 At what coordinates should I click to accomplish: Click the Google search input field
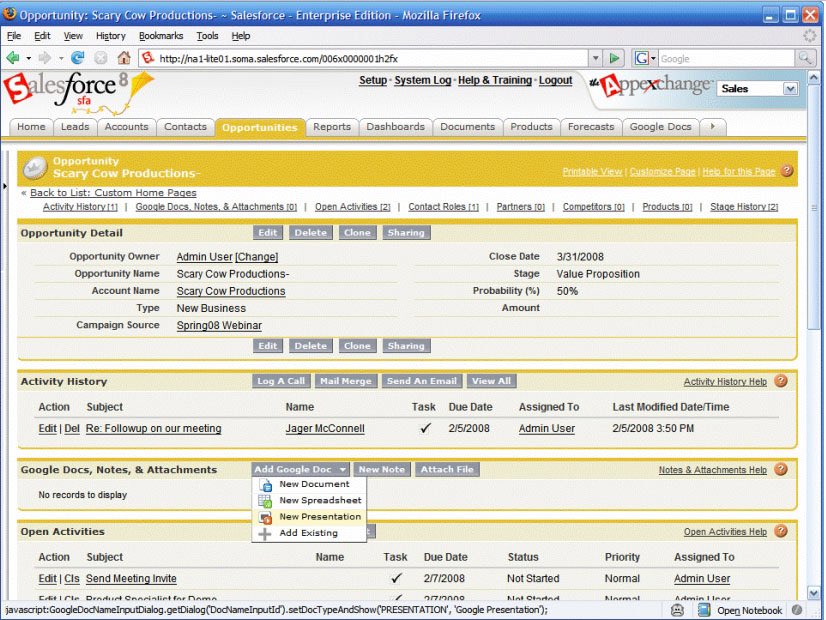point(726,58)
